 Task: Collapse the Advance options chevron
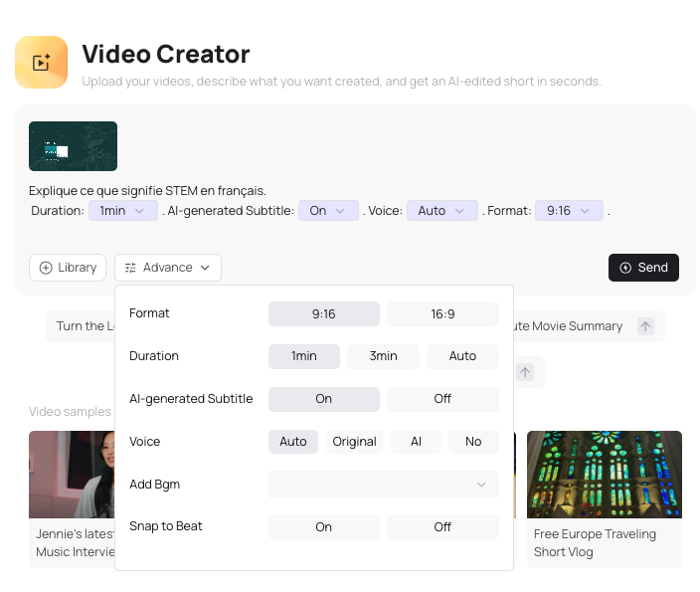click(205, 268)
